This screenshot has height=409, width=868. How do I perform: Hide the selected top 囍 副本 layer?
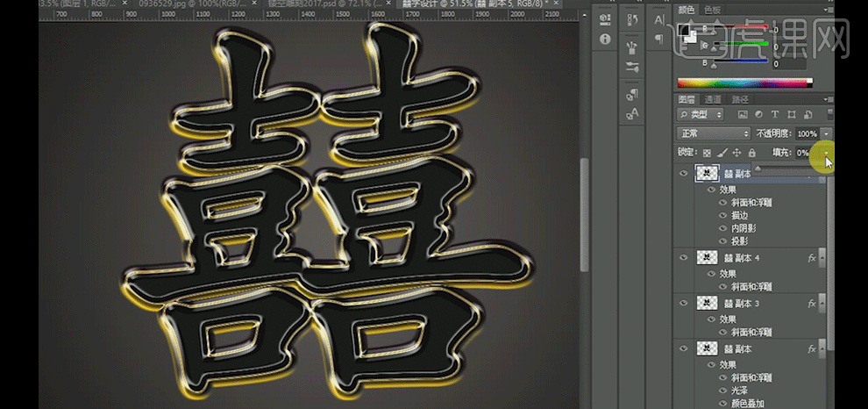coord(684,174)
